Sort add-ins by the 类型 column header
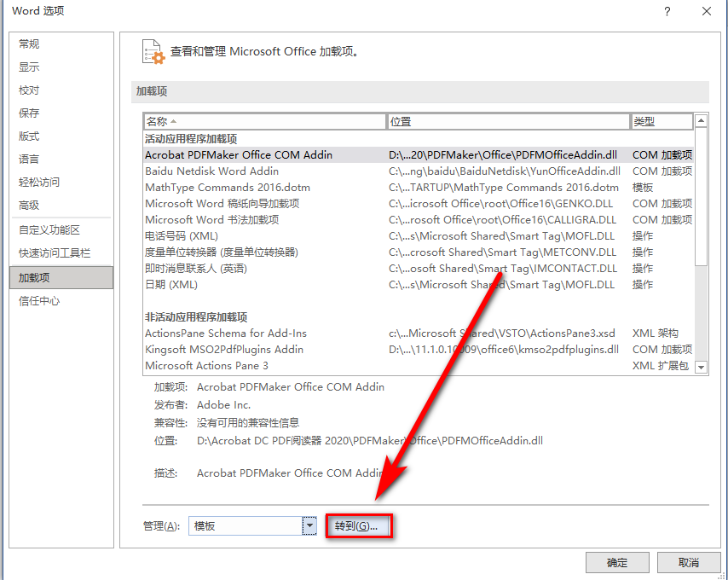728x580 pixels. pos(662,122)
